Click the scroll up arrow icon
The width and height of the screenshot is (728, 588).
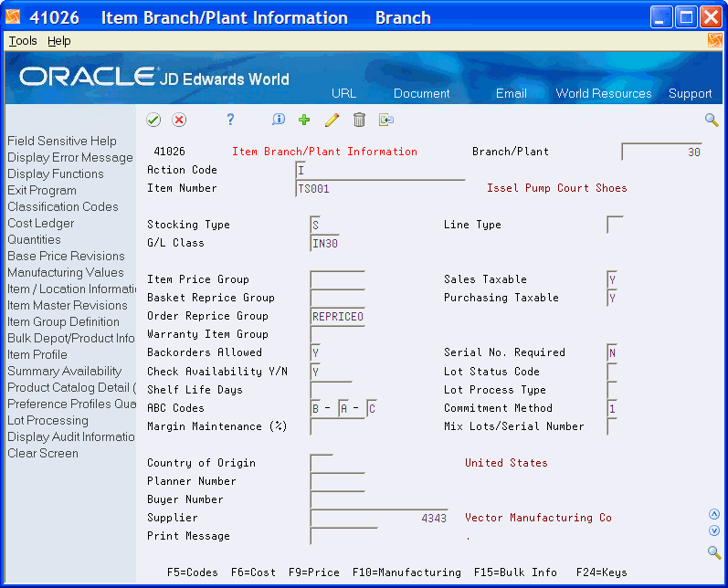[x=714, y=514]
